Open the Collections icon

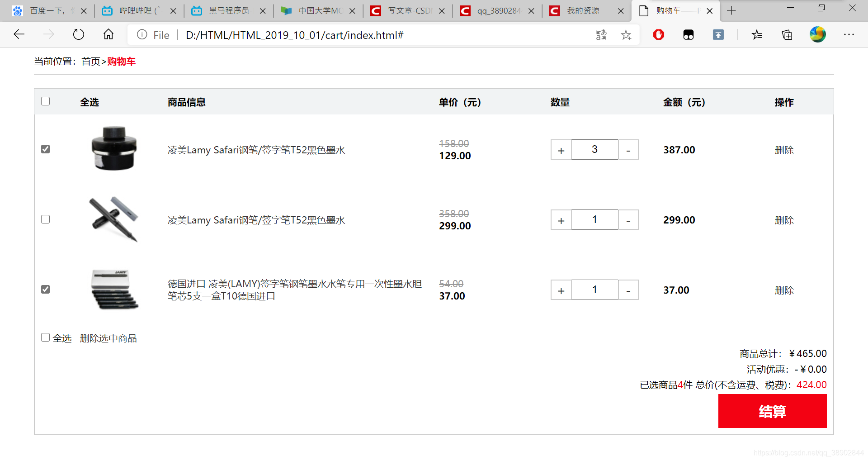tap(787, 35)
